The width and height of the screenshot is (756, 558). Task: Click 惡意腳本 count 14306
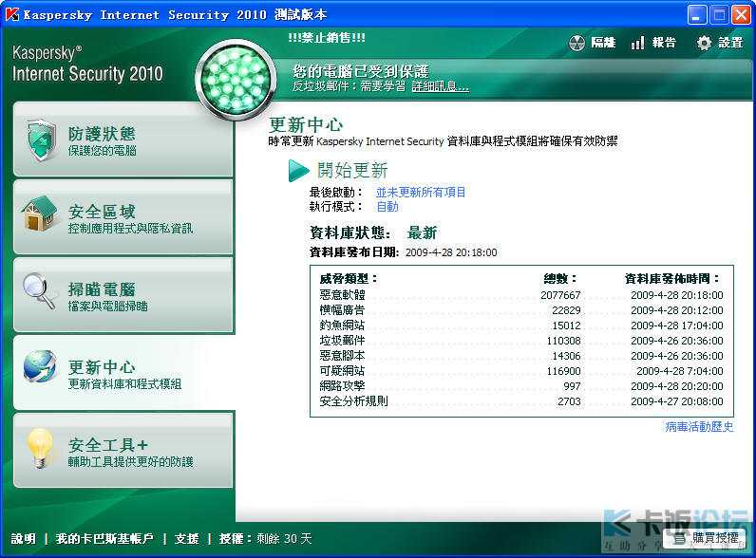pyautogui.click(x=566, y=356)
